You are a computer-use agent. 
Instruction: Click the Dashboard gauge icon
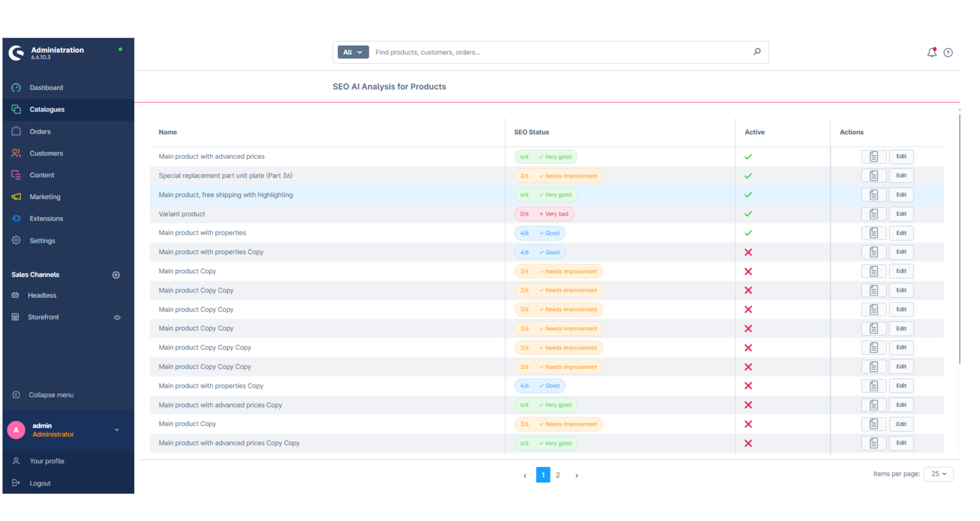(x=16, y=88)
